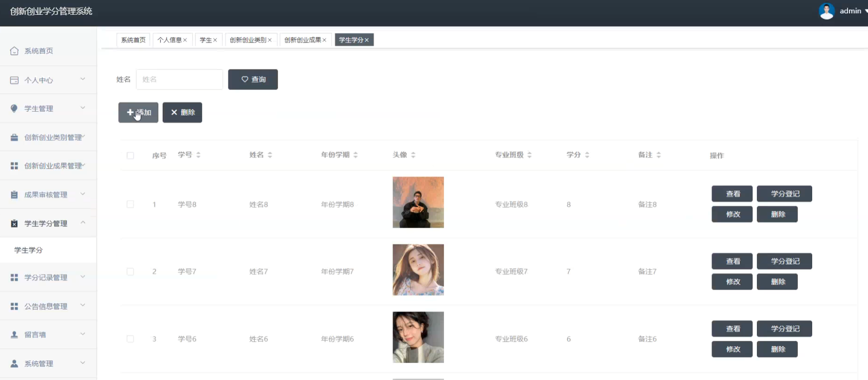This screenshot has height=380, width=868.
Task: Click the clipboard icon for 成果审核管理
Action: click(14, 195)
